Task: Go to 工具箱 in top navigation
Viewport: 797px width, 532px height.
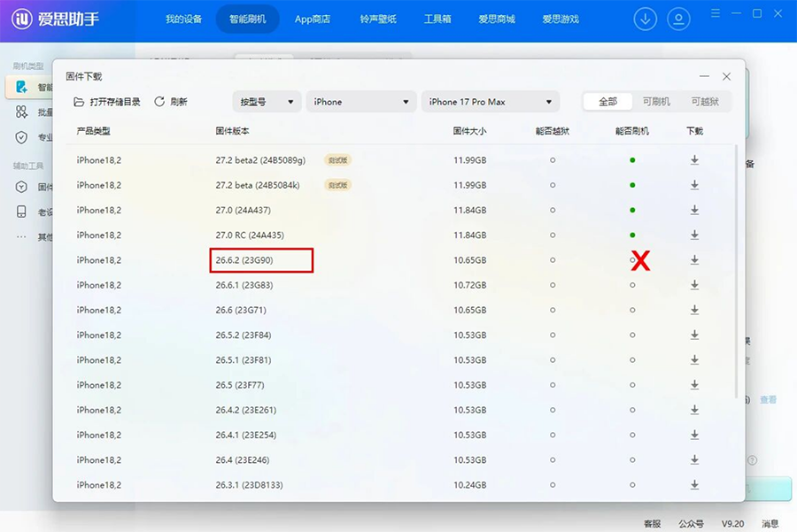Action: 437,19
